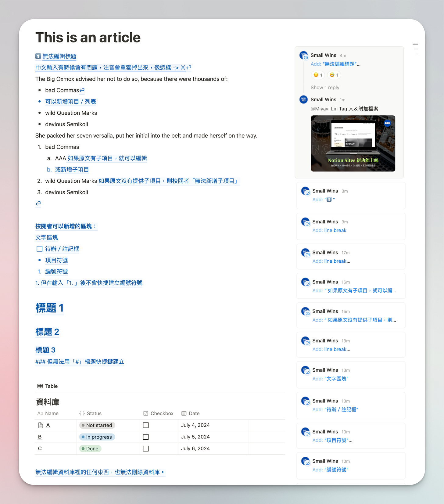Click the suggested heading 標題 3
This screenshot has height=504, width=444.
tap(45, 350)
